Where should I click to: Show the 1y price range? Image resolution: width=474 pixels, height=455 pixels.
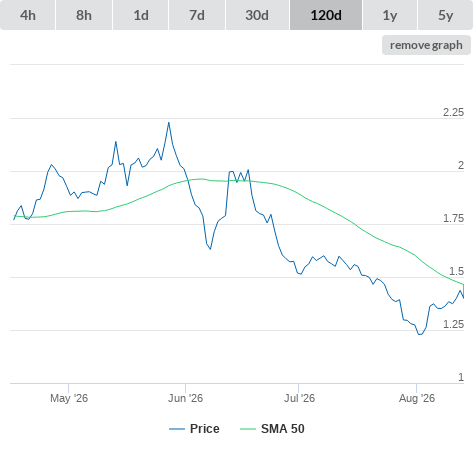pyautogui.click(x=390, y=15)
